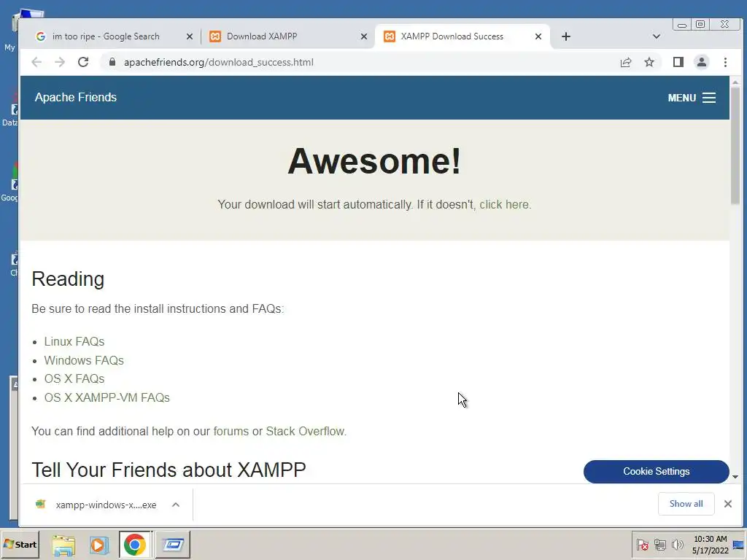Click the scrollbar up arrow
This screenshot has height=560, width=747.
(735, 82)
